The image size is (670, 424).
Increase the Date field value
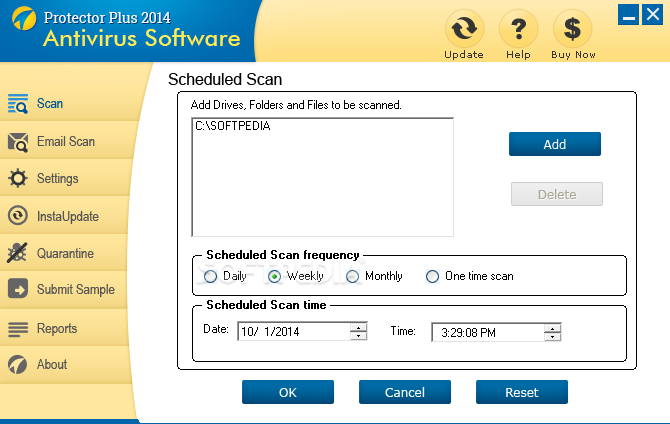358,327
